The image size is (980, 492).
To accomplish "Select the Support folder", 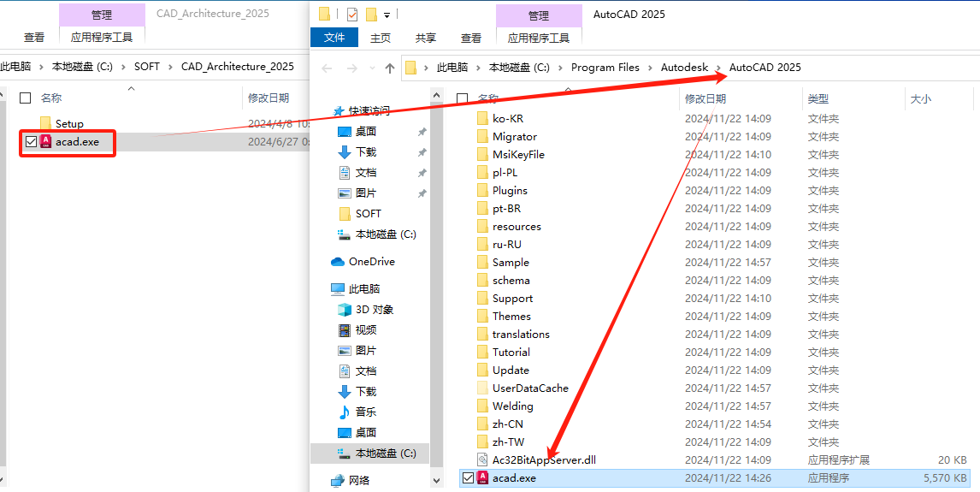I will 512,299.
